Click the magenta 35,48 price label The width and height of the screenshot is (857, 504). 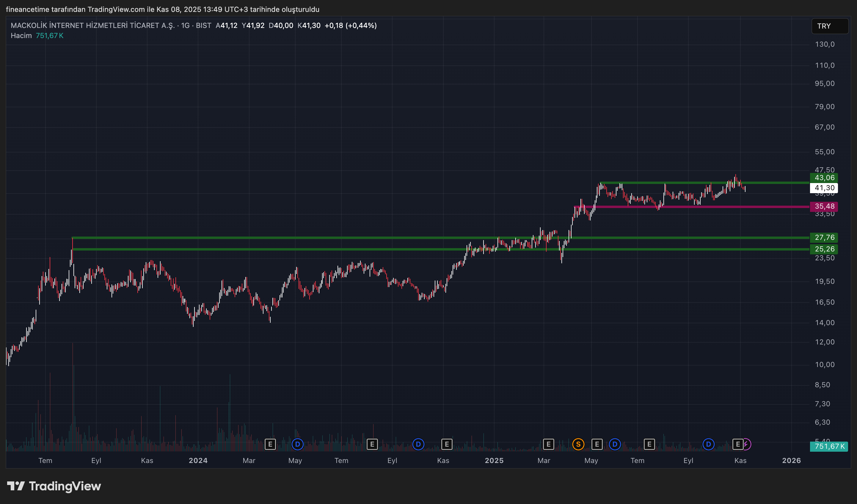point(824,206)
